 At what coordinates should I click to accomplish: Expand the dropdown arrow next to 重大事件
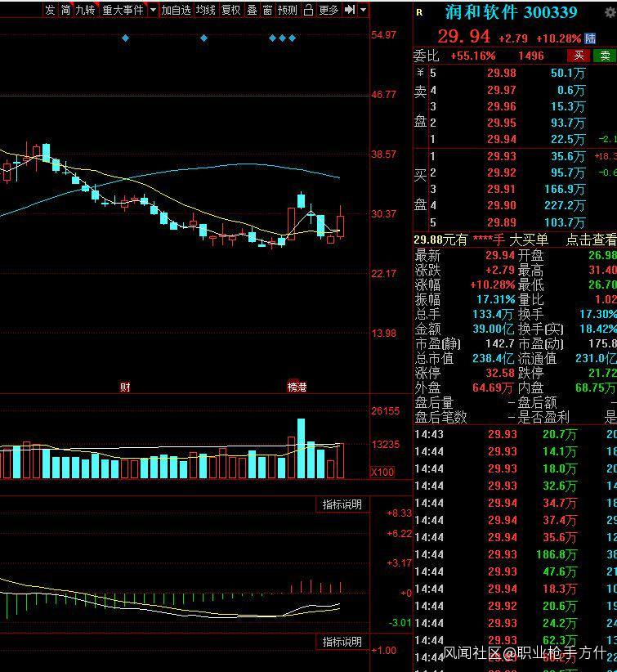coord(153,10)
